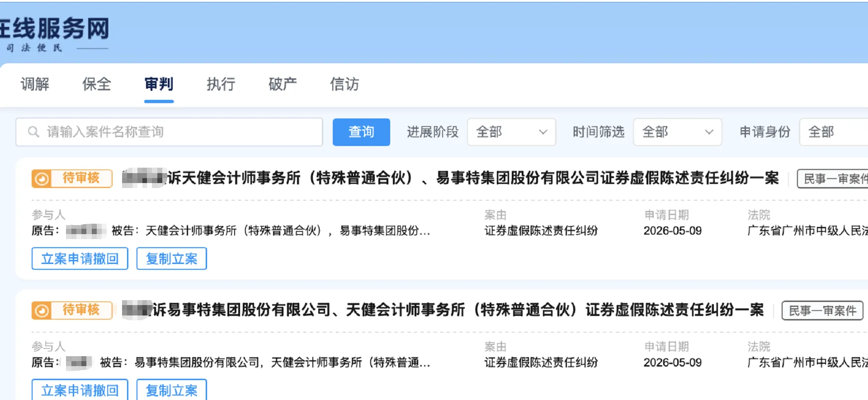Click 待审核 status icon of second case

(x=42, y=311)
